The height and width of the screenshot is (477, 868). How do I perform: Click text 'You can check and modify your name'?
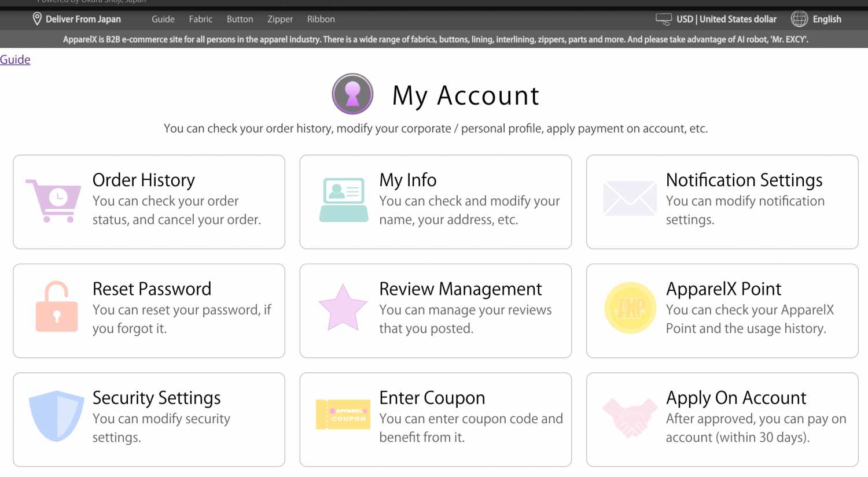(469, 210)
